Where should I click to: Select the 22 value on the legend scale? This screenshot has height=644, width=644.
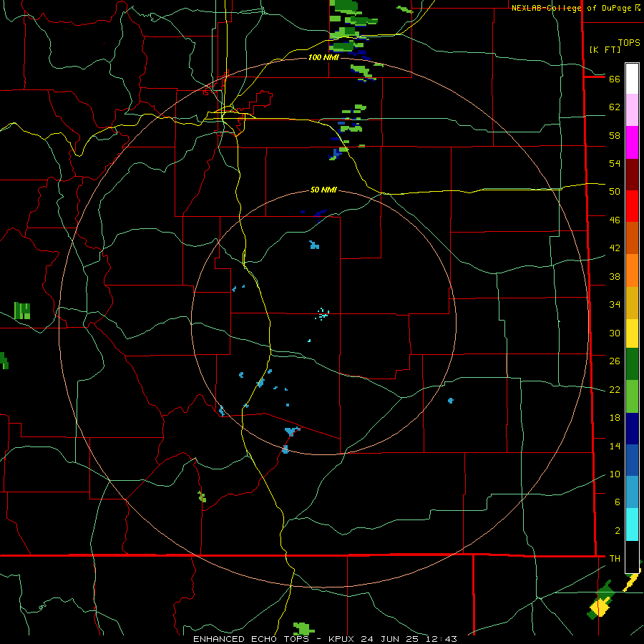click(x=615, y=389)
